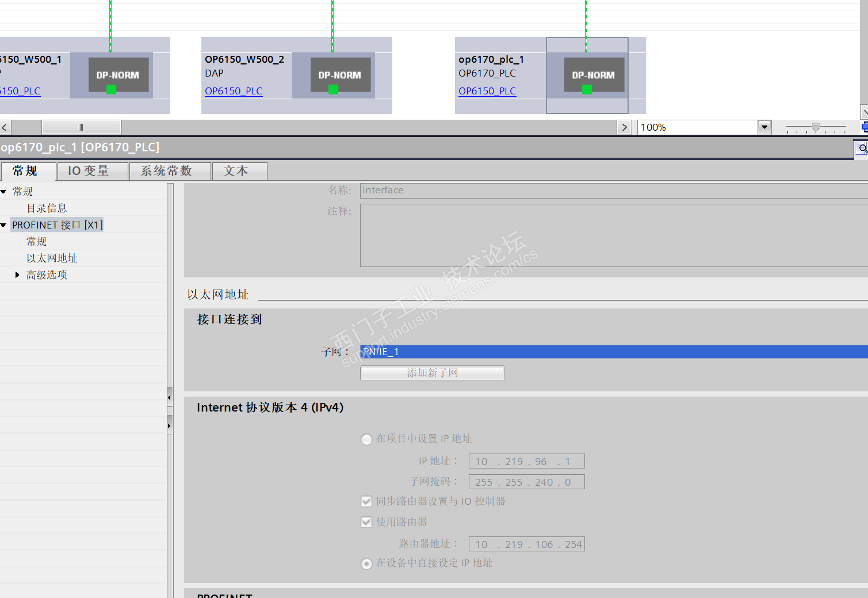868x598 pixels.
Task: Select the 在项目中设置 IP 地址 radio button
Action: point(366,439)
